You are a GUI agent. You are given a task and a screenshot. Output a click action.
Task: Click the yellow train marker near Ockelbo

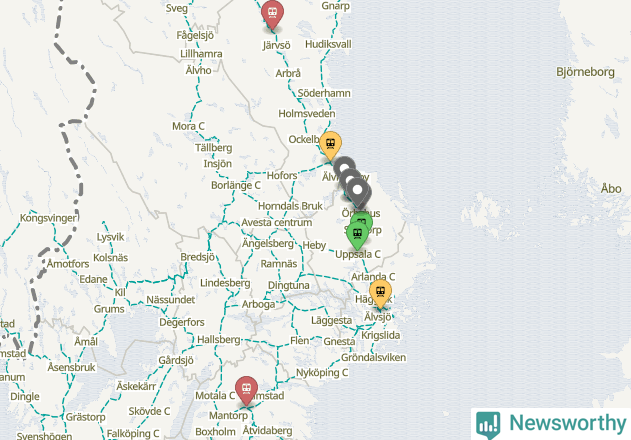(x=330, y=145)
